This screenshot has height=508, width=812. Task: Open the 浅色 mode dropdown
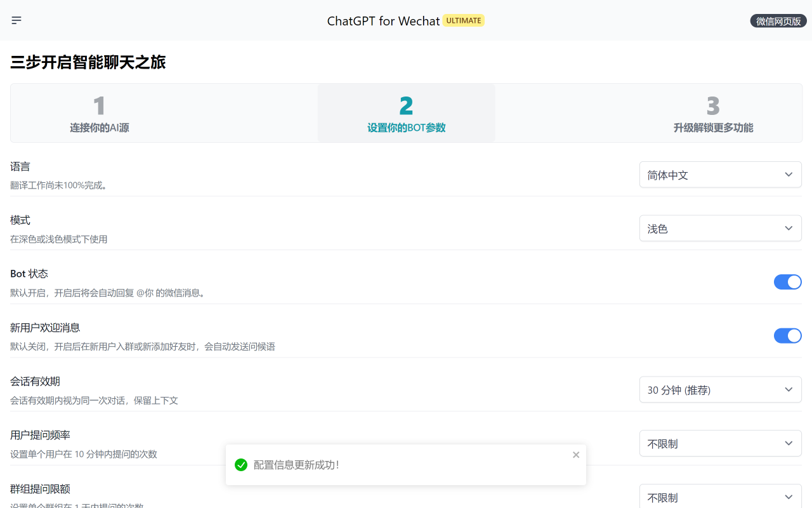coord(720,228)
